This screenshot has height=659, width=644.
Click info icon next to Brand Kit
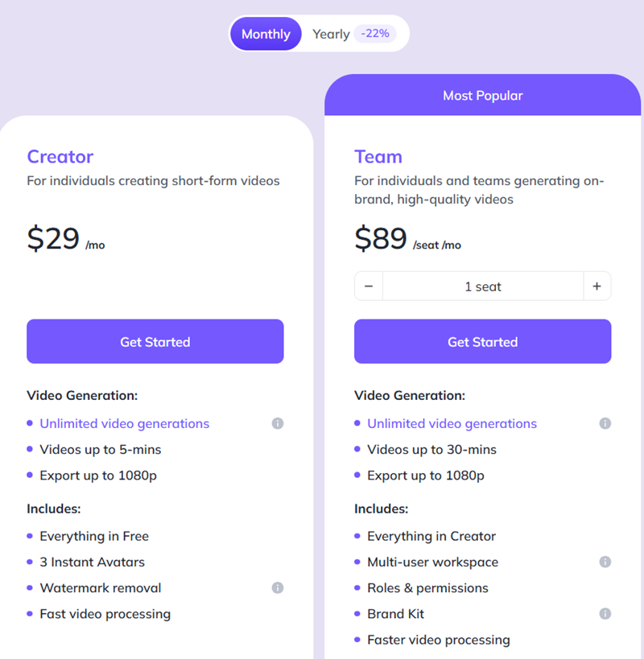(605, 614)
